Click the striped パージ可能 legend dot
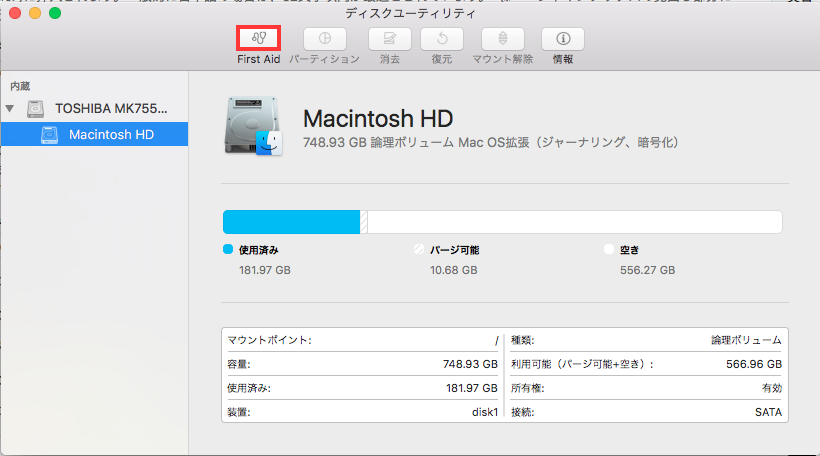The width and height of the screenshot is (820, 456). coord(418,249)
